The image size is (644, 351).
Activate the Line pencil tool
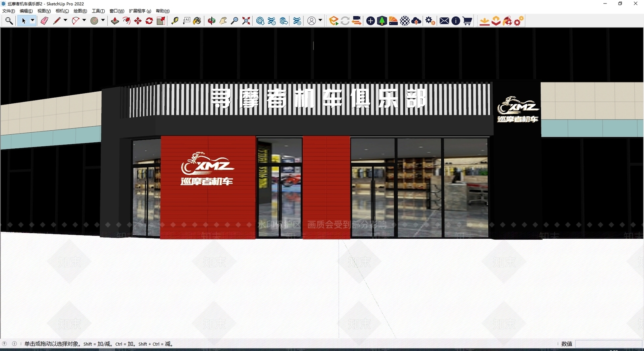coord(57,21)
